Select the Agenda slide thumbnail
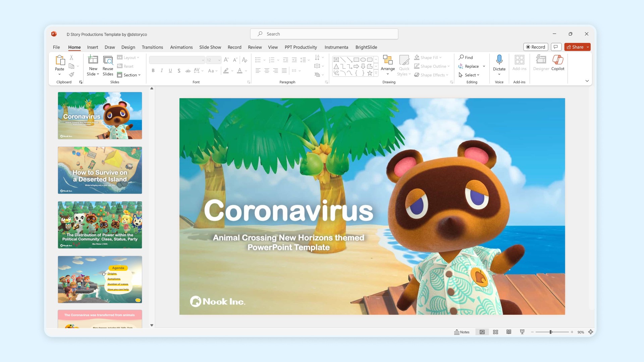 tap(100, 279)
